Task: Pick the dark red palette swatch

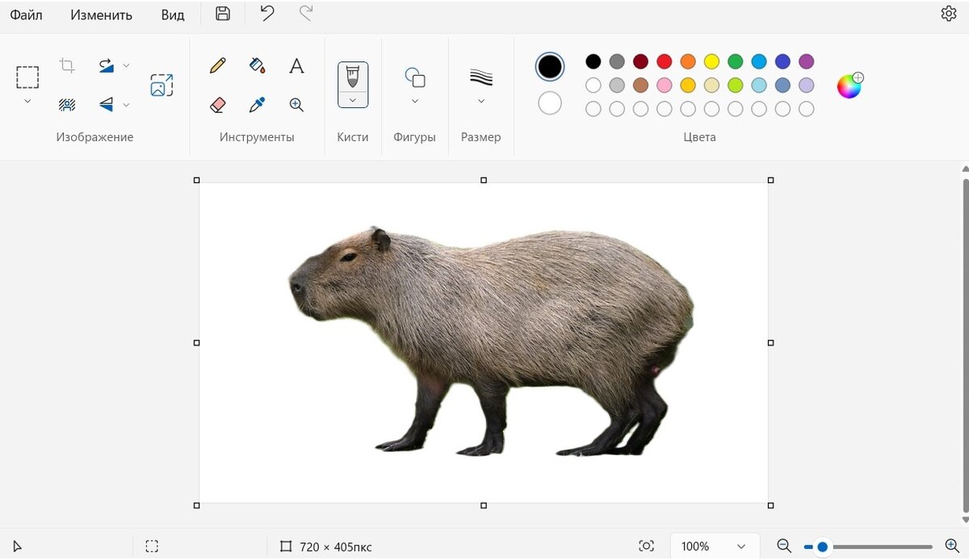Action: (x=640, y=61)
